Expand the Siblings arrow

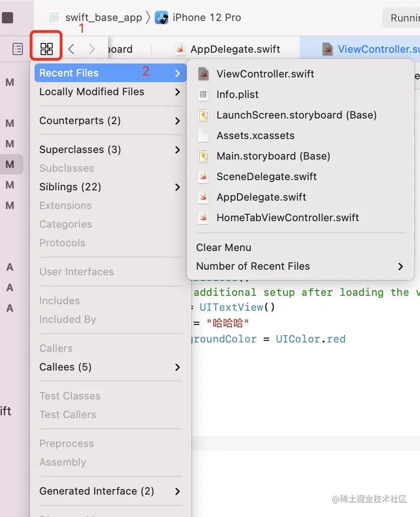click(178, 187)
